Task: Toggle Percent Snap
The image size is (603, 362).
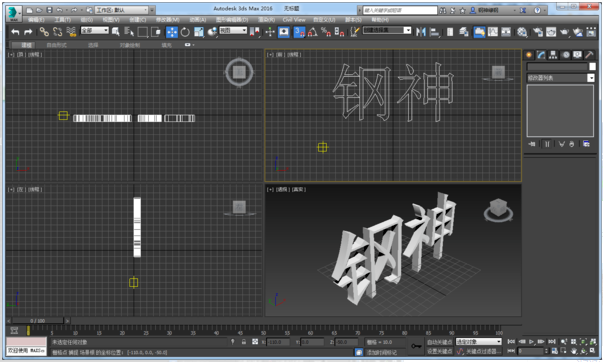Action: coord(326,32)
